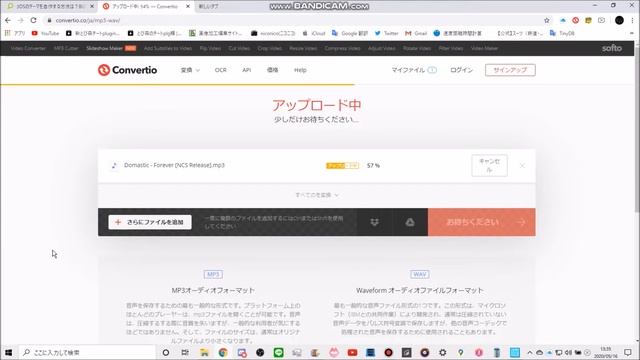This screenshot has height=360, width=640.
Task: Open the アプリ apps shortcut in bookmarks bar
Action: tap(15, 33)
